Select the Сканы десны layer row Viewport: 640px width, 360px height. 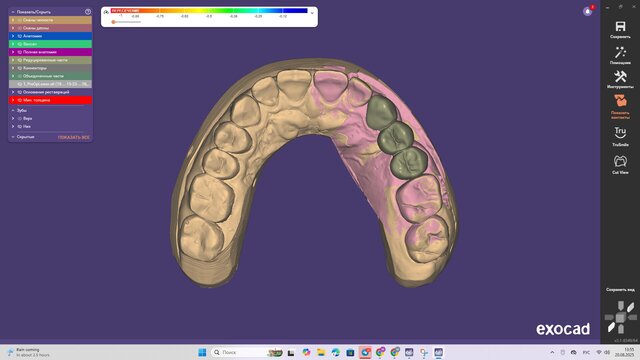(x=51, y=28)
